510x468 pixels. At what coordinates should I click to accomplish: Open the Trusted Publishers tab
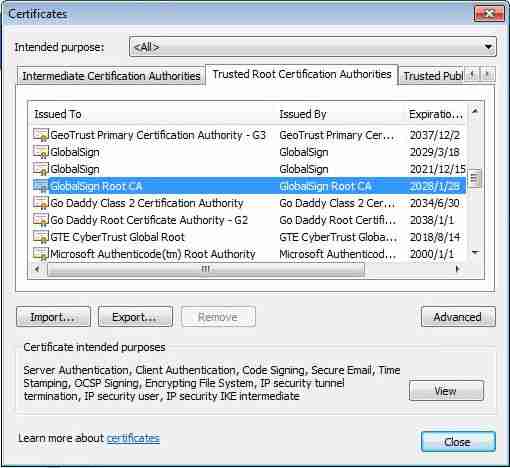click(432, 76)
